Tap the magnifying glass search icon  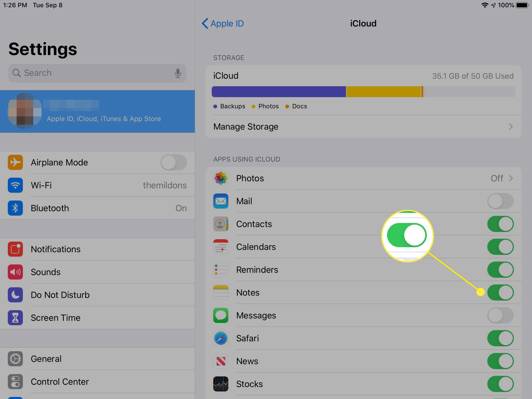pyautogui.click(x=16, y=73)
